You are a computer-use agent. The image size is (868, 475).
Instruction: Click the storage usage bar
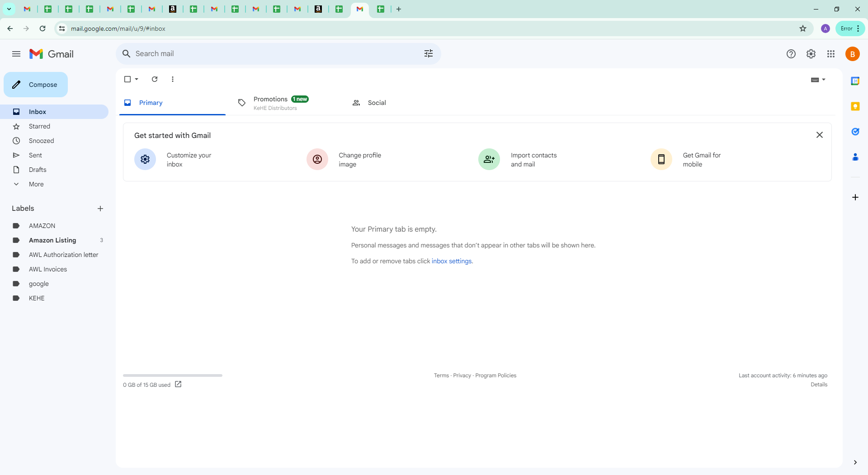[173, 375]
